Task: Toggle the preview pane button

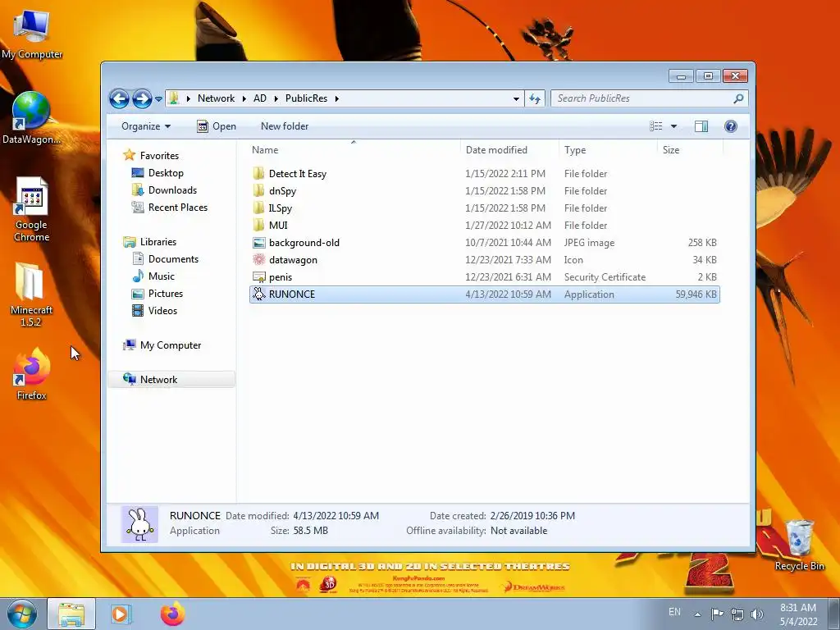Action: [701, 126]
